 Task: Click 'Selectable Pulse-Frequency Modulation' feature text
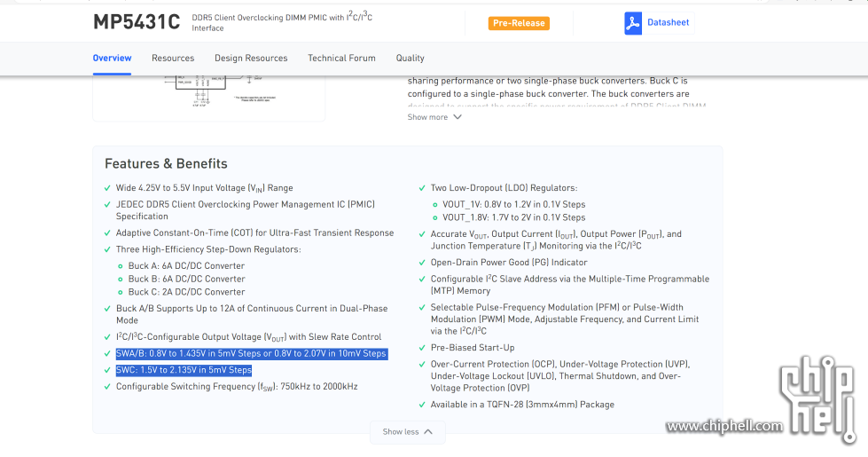[x=565, y=319]
